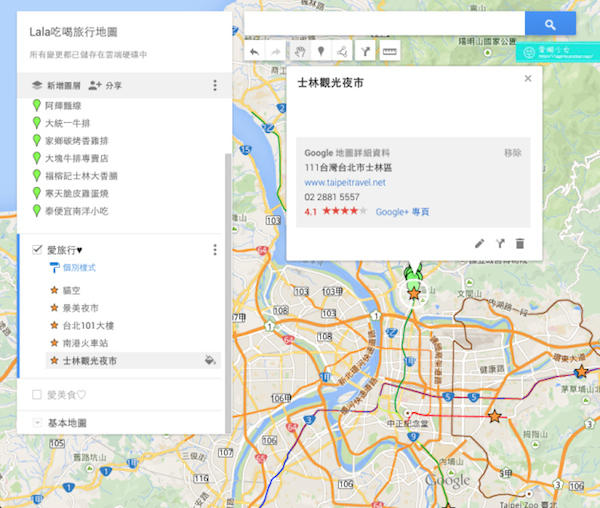Open the www.taipeitravel.net link
Image resolution: width=600 pixels, height=508 pixels.
click(x=344, y=183)
